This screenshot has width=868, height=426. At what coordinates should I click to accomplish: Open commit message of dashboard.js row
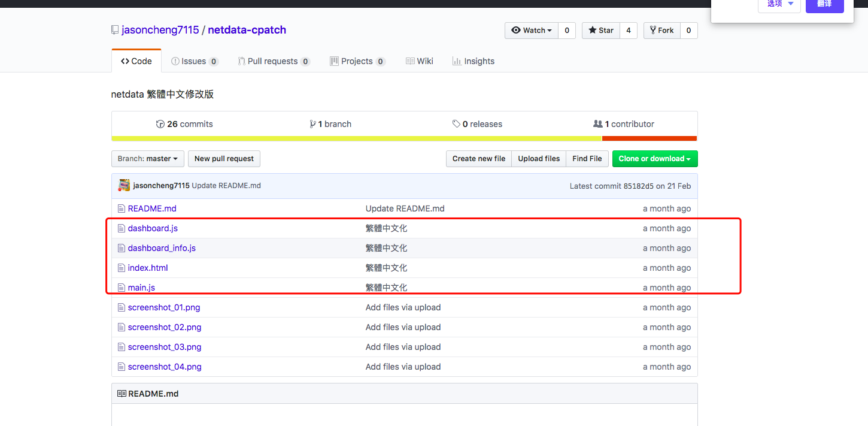click(387, 228)
